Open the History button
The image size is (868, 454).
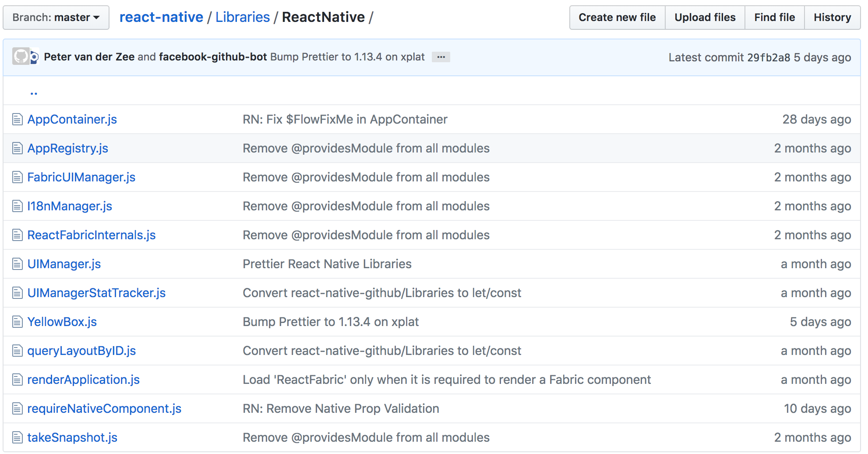[832, 18]
